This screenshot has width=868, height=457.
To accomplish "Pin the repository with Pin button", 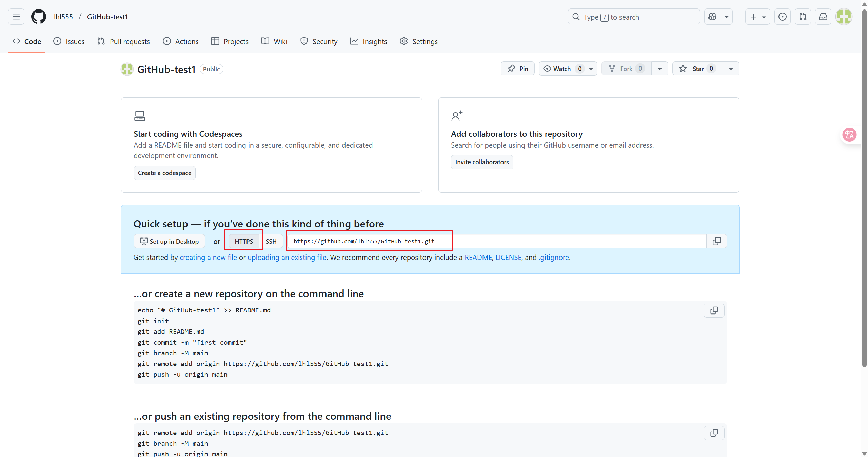I will point(518,69).
